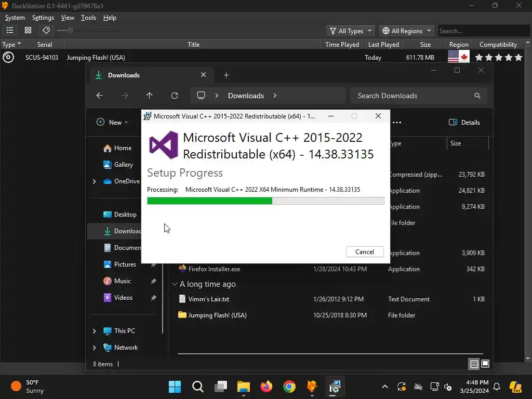Screen dimensions: 532x399
Task: Click the five-star compatibility rating
Action: tap(498, 57)
